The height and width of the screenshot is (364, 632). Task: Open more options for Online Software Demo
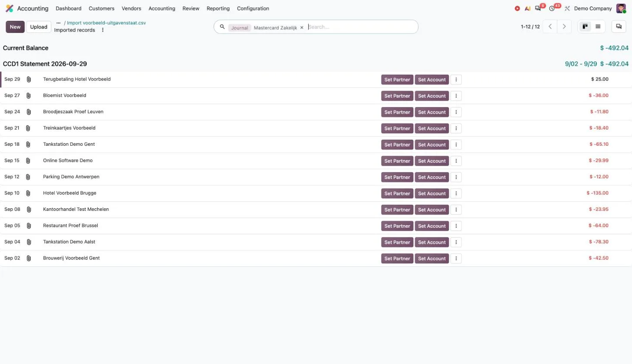(456, 161)
